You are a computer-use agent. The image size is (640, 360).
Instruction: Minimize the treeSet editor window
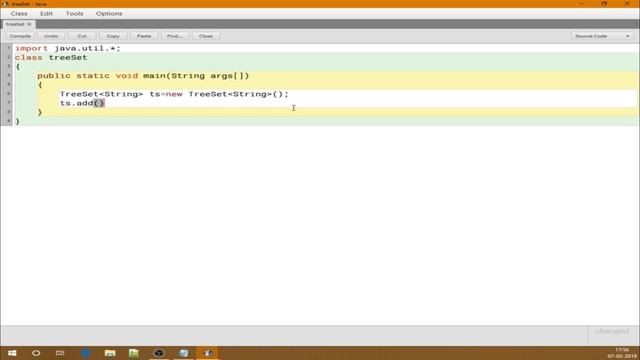point(581,4)
